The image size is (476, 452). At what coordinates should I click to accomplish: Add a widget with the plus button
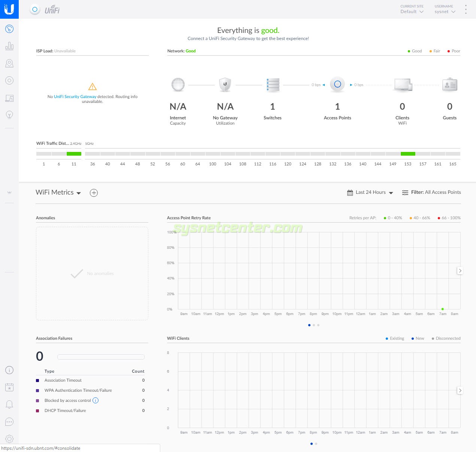(x=94, y=193)
